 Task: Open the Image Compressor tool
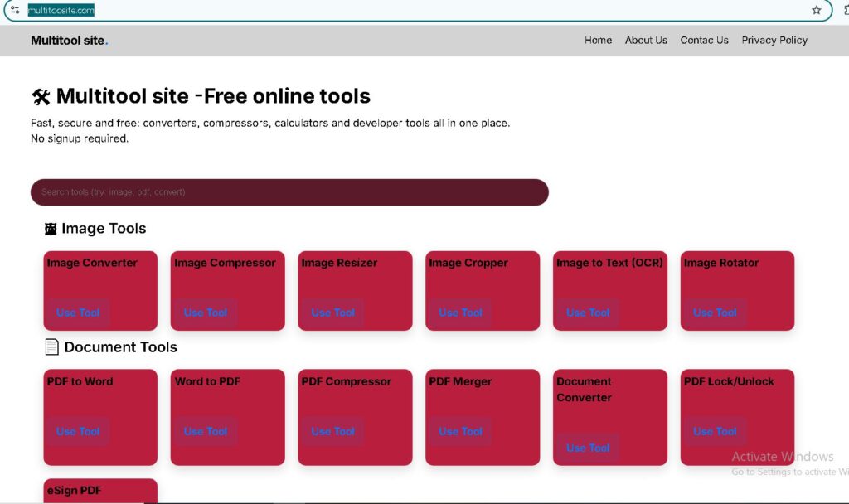[x=205, y=313]
